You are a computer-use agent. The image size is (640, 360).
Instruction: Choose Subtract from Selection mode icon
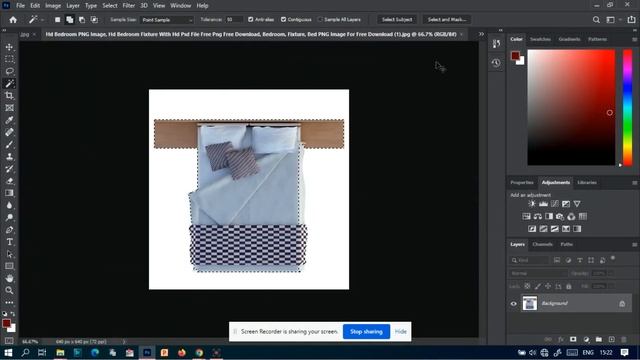coord(82,20)
